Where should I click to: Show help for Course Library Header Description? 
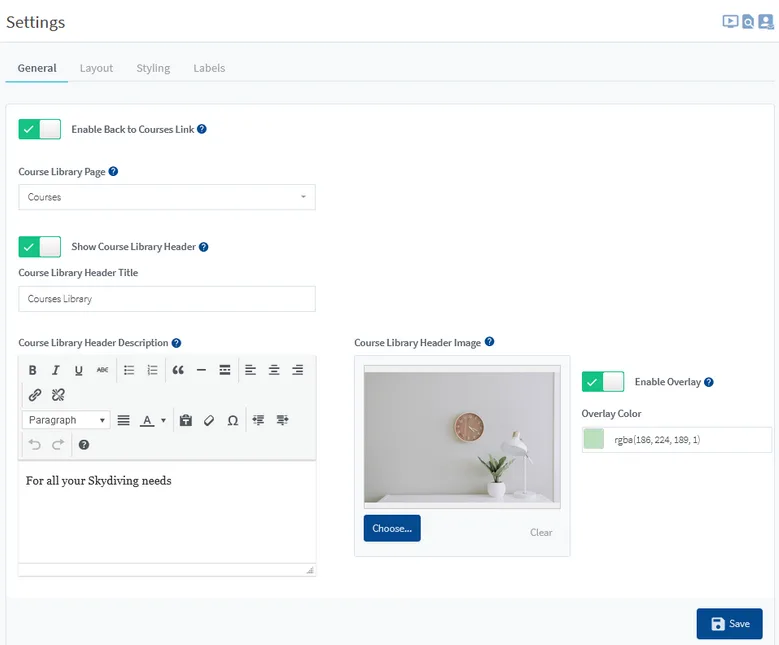(x=176, y=343)
